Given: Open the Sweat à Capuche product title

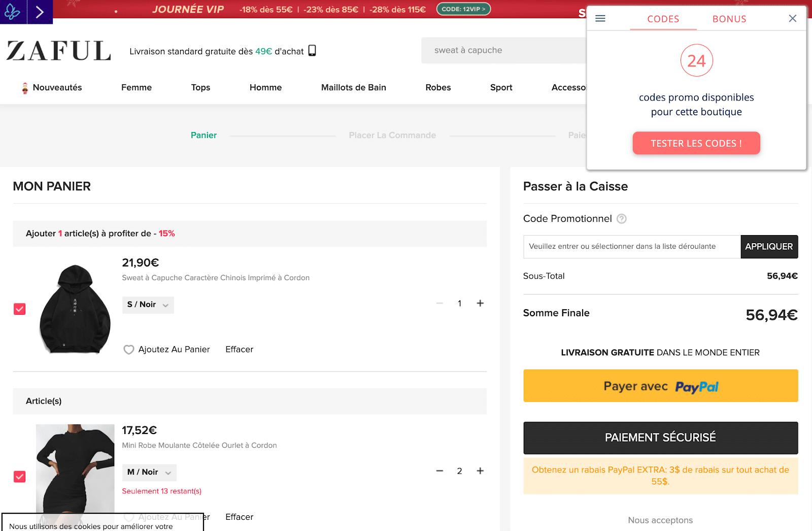Looking at the screenshot, I should 216,278.
